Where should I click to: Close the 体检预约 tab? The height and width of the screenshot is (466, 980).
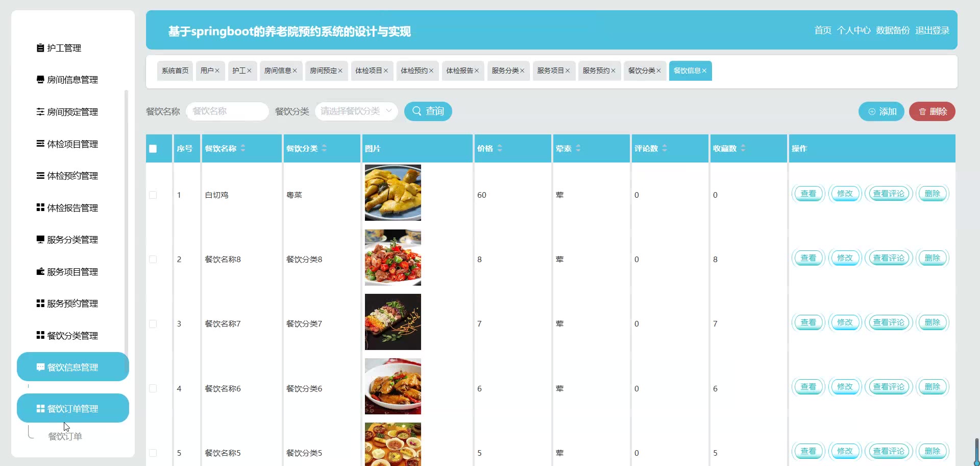point(431,71)
